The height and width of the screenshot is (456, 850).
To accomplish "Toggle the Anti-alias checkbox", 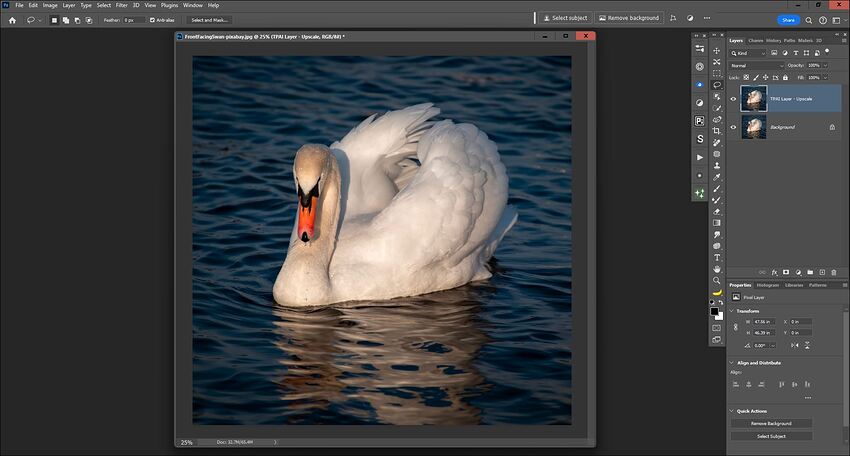I will 152,20.
